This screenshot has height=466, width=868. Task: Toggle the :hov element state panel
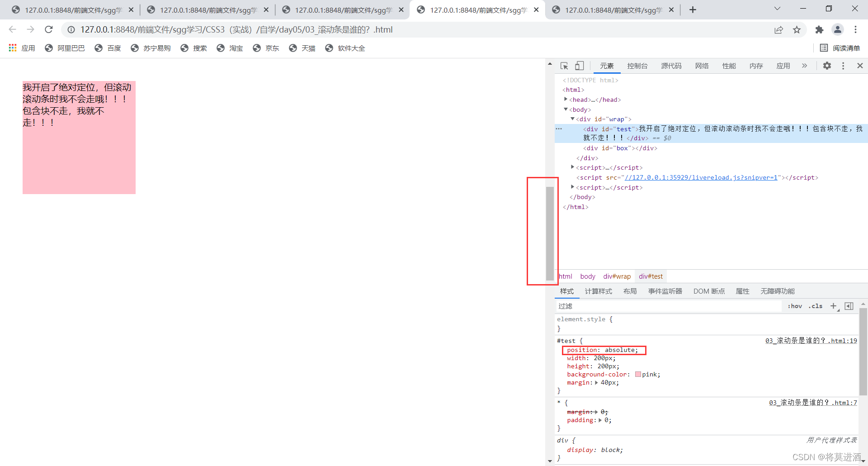click(x=795, y=306)
